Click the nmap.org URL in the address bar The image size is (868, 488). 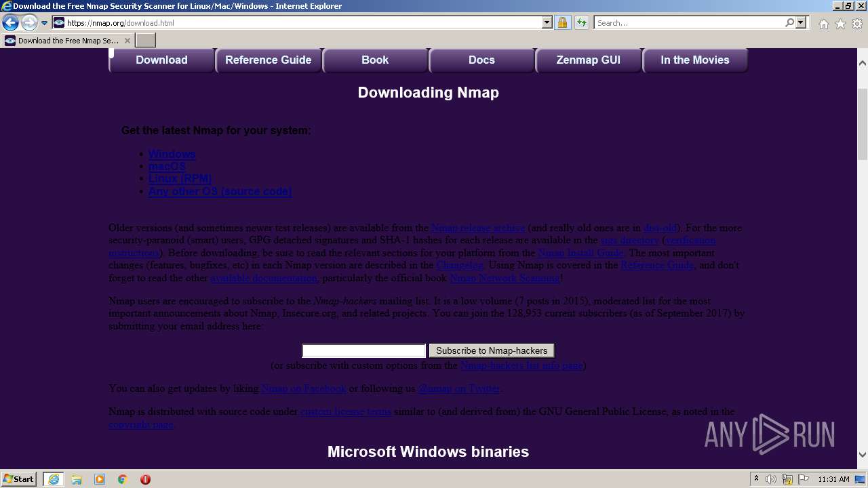(x=120, y=23)
